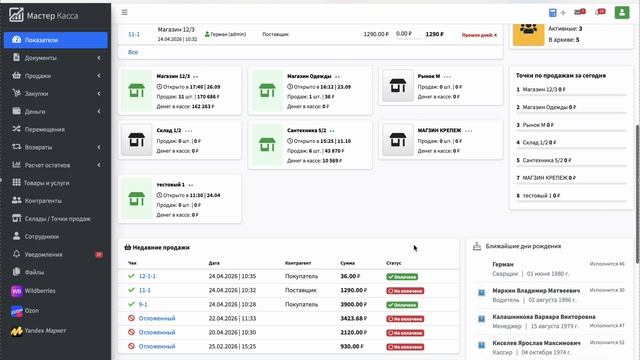640x360 pixels.
Task: Expand the Расчет остатков submenu chevron
Action: tap(99, 165)
